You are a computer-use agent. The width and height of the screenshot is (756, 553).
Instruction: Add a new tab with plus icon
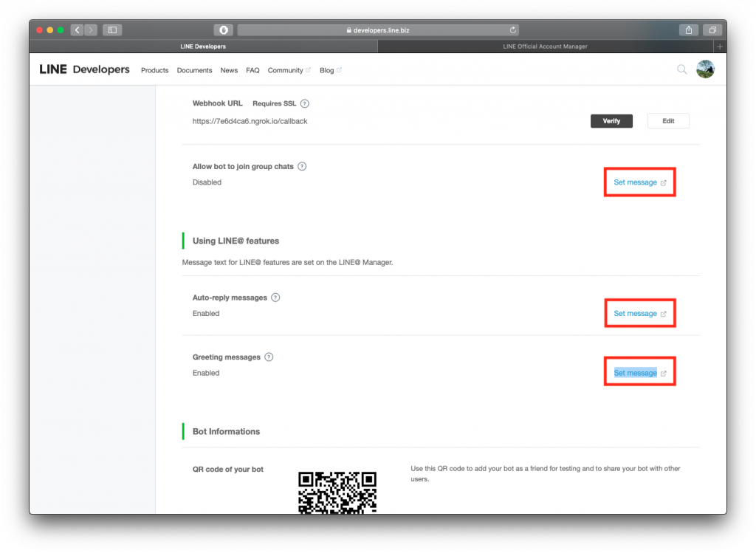pos(719,47)
